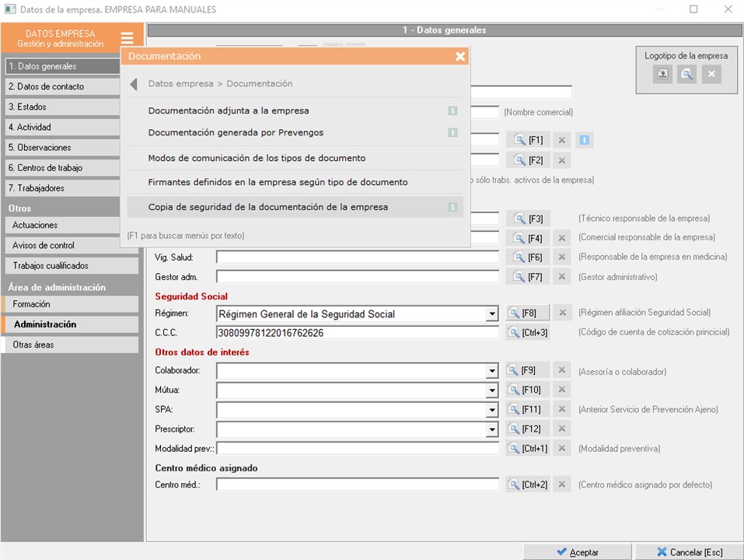Open the SPA dropdown list
The image size is (744, 560).
tap(491, 410)
